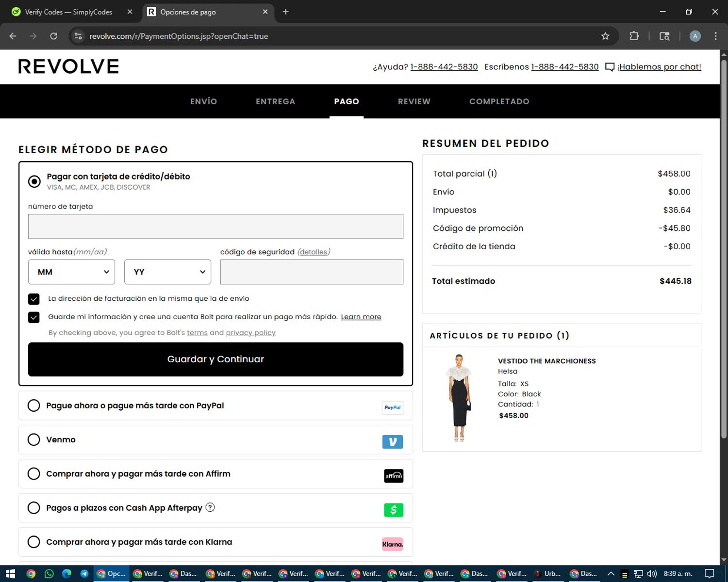Close the Verify Codes — SimplyCodes tab

point(130,12)
